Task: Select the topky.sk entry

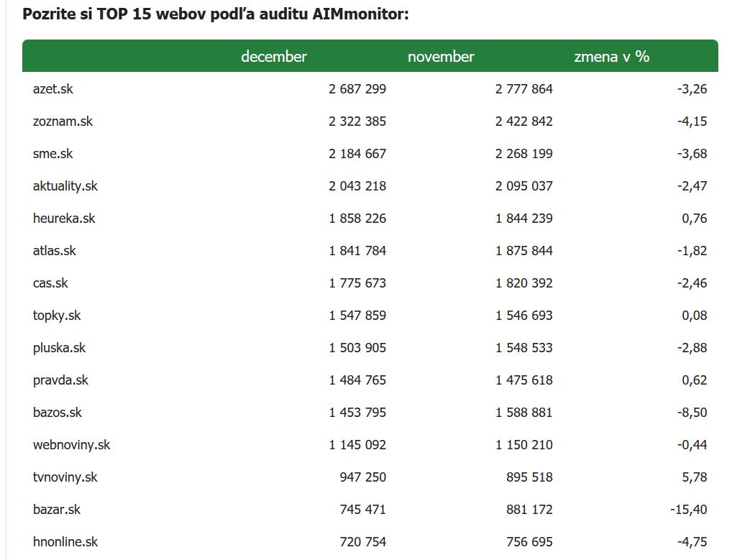Action: (x=57, y=316)
